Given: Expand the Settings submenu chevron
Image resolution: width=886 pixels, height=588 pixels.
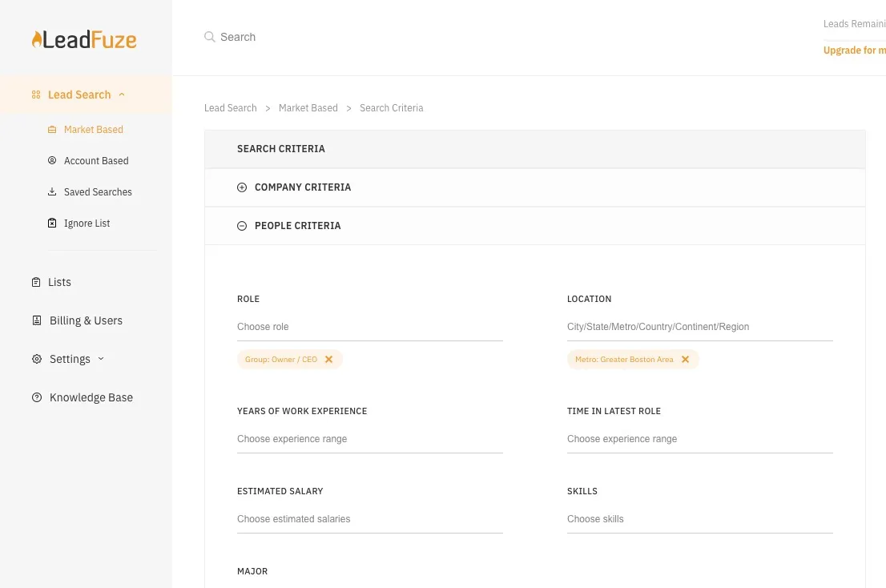Looking at the screenshot, I should coord(101,359).
